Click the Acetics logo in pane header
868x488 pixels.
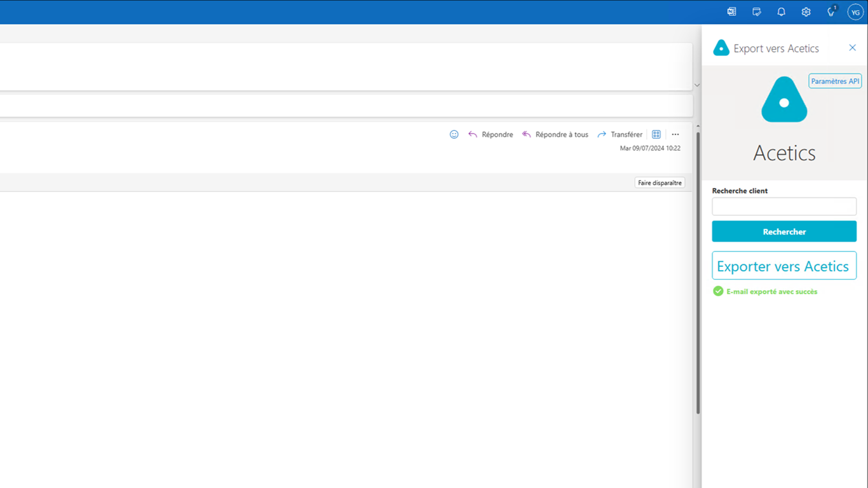[x=721, y=48]
